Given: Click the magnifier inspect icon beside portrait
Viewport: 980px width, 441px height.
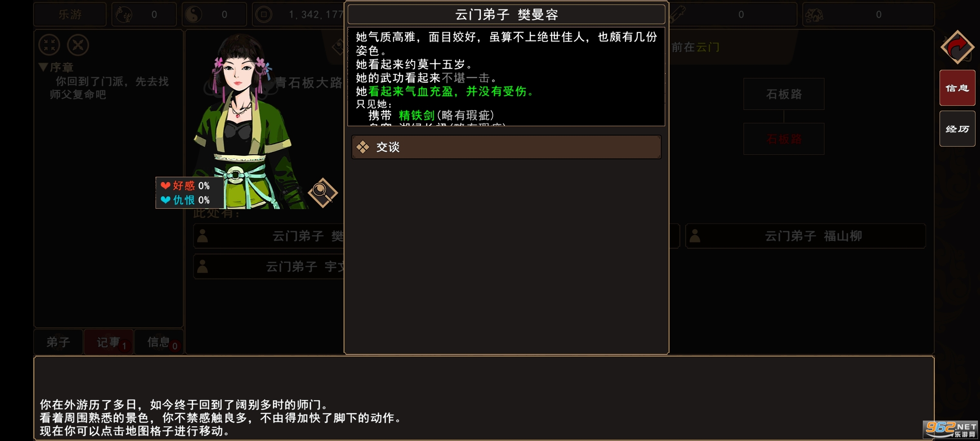Looking at the screenshot, I should click(323, 192).
